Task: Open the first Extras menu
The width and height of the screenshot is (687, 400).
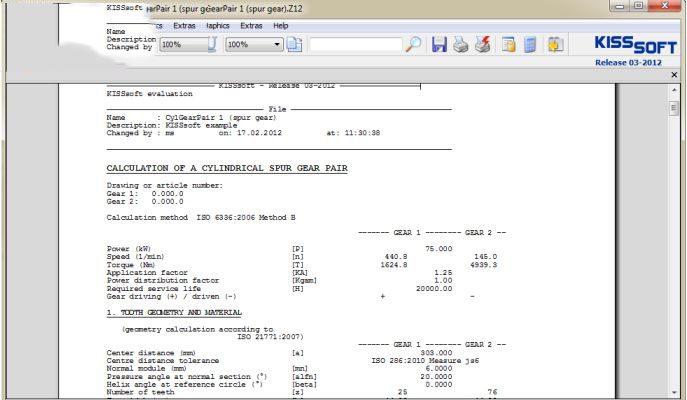Action: [184, 26]
